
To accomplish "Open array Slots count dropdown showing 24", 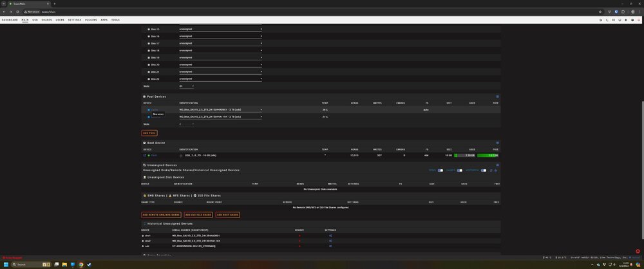I will 187,86.
